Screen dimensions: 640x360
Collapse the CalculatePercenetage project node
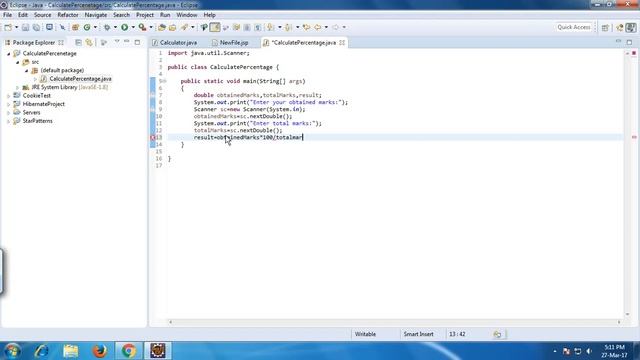(x=9, y=53)
